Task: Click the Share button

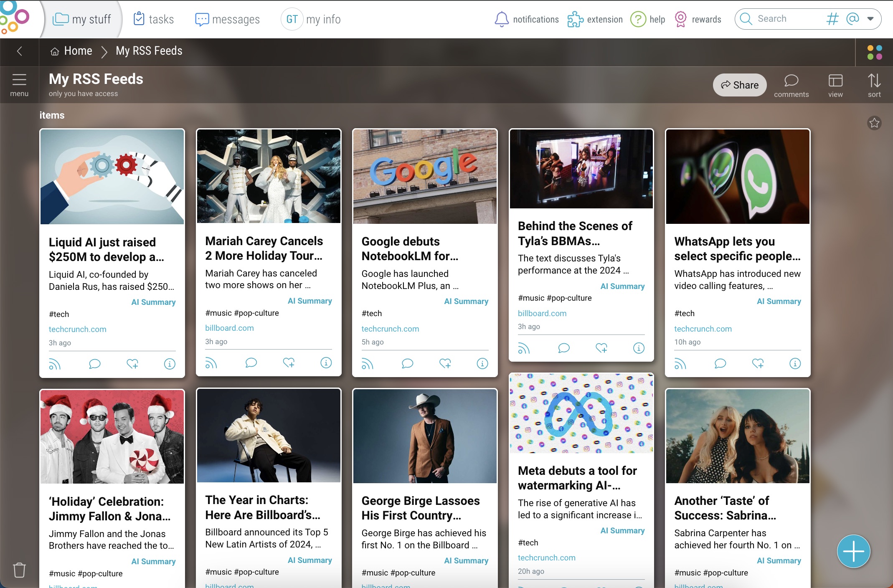Action: (740, 85)
